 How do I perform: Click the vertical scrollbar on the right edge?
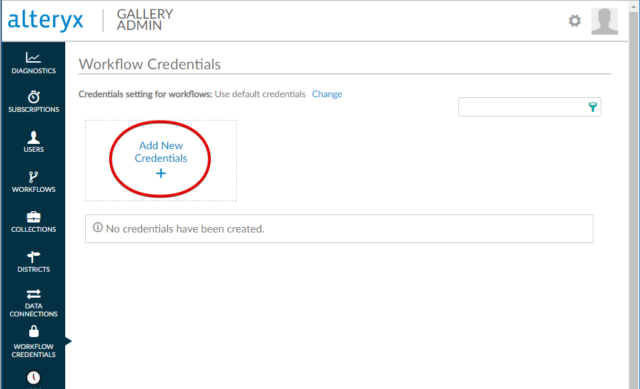click(634, 194)
